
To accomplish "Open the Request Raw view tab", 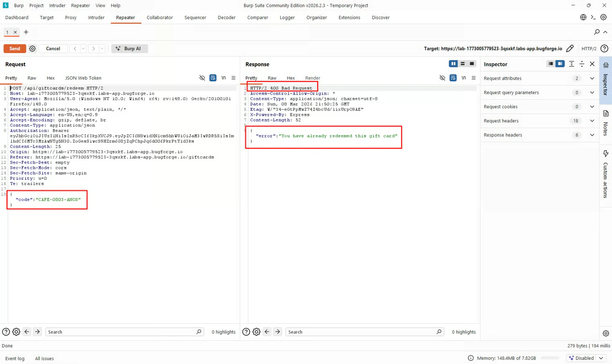I will pyautogui.click(x=32, y=78).
